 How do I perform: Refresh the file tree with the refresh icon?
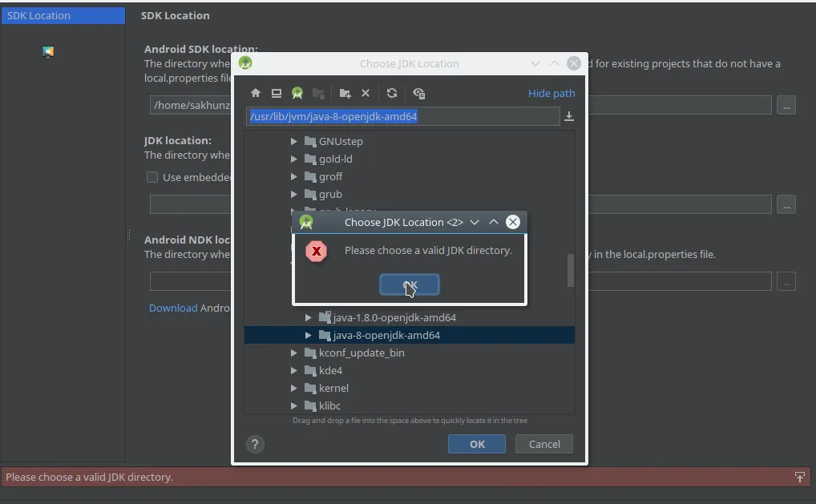tap(392, 93)
